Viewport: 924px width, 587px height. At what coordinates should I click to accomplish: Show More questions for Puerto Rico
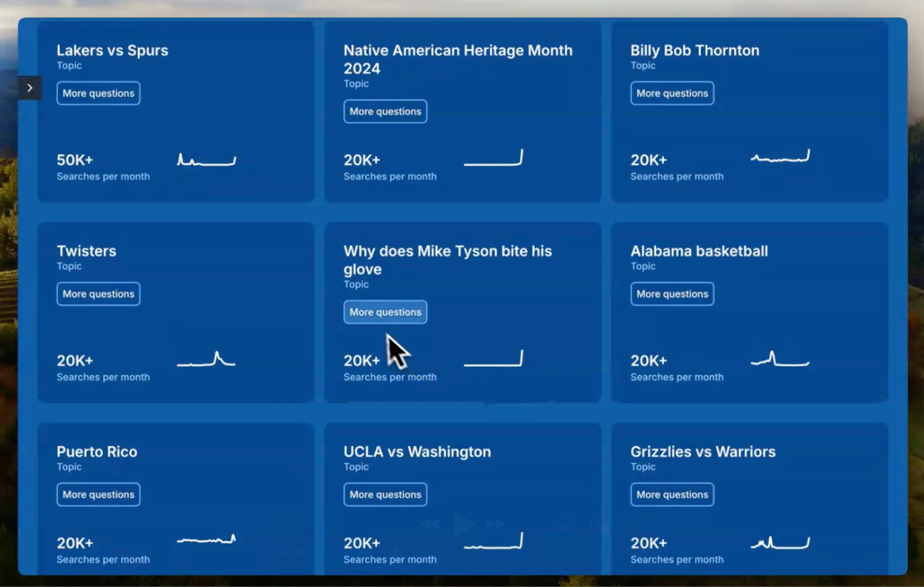98,495
